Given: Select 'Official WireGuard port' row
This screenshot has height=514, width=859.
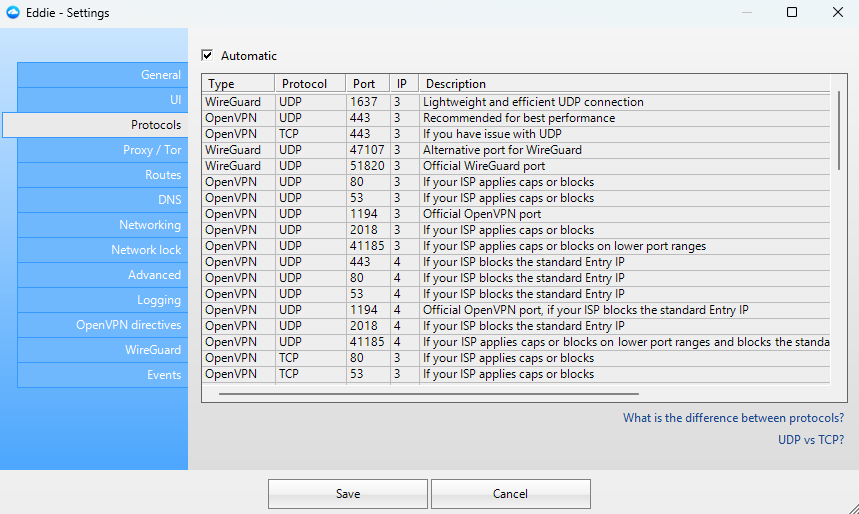Looking at the screenshot, I should point(516,166).
